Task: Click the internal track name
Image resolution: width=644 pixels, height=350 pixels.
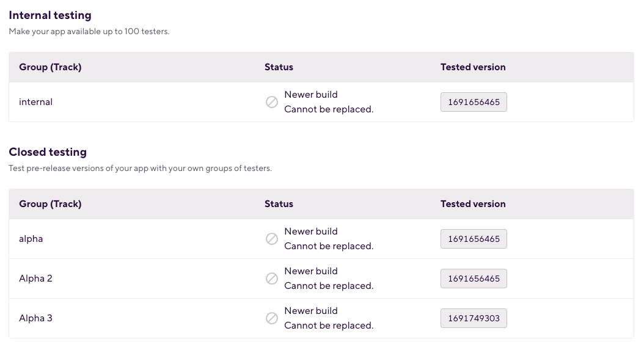Action: click(x=35, y=102)
